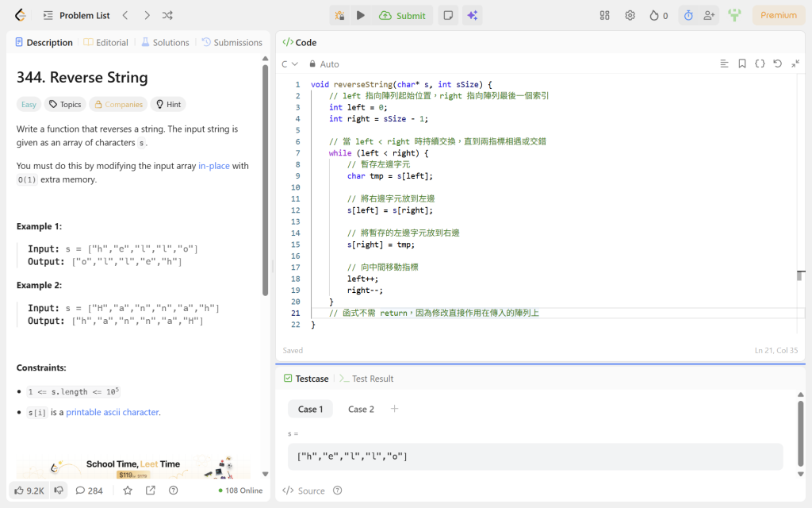Open the settings gear
The height and width of the screenshot is (508, 812).
coord(630,16)
